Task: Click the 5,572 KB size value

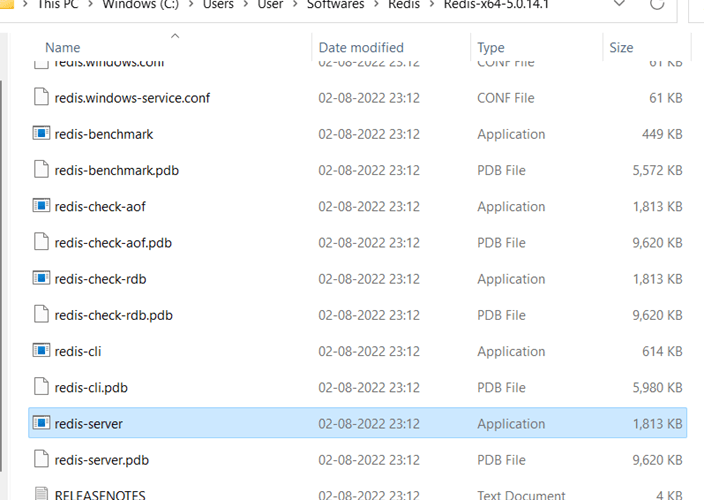Action: point(657,171)
